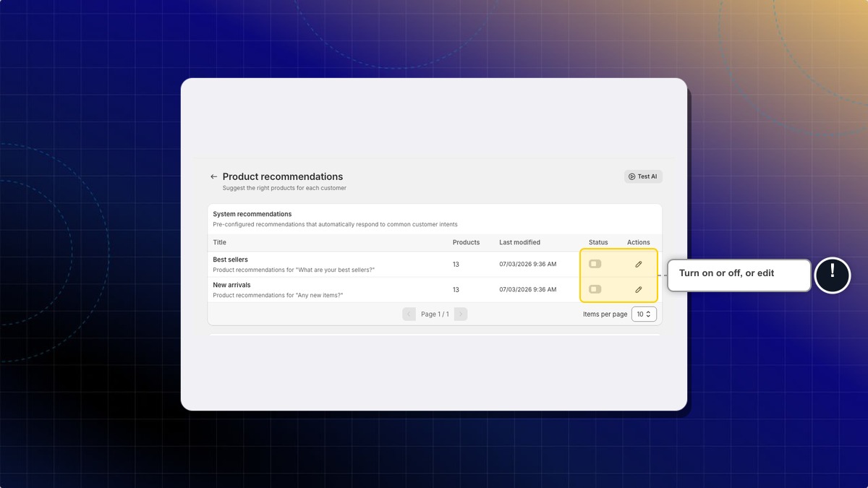The image size is (868, 488).
Task: Click the Last modified column header
Action: (x=519, y=242)
